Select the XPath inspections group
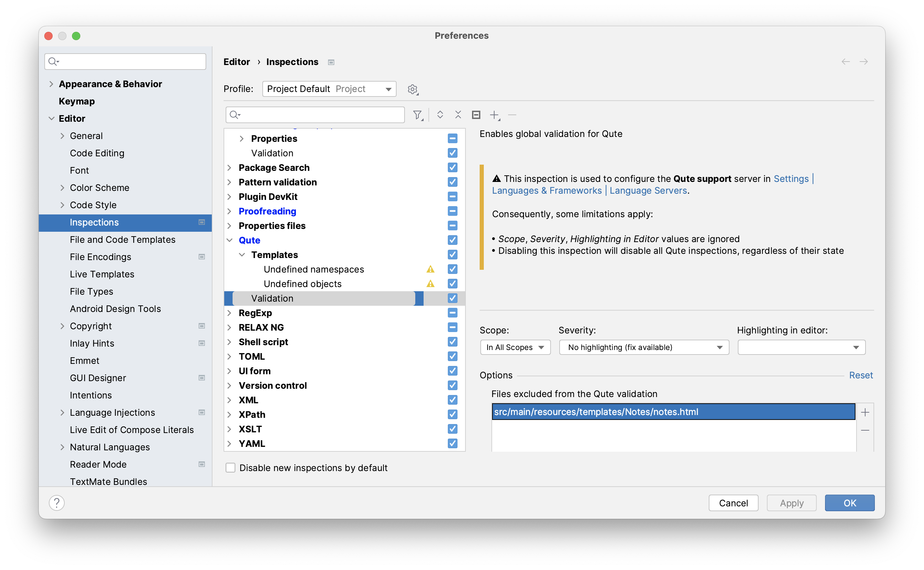The image size is (924, 570). (x=252, y=414)
